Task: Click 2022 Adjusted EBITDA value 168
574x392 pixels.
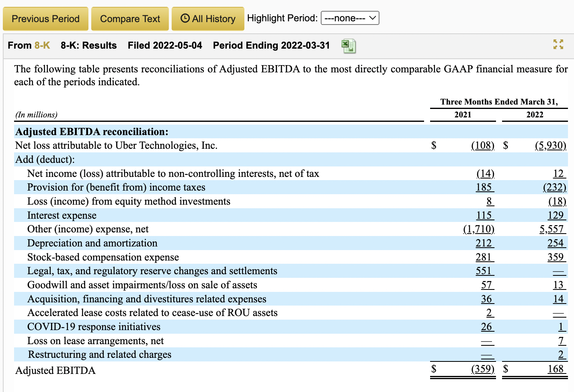Action: tap(556, 369)
